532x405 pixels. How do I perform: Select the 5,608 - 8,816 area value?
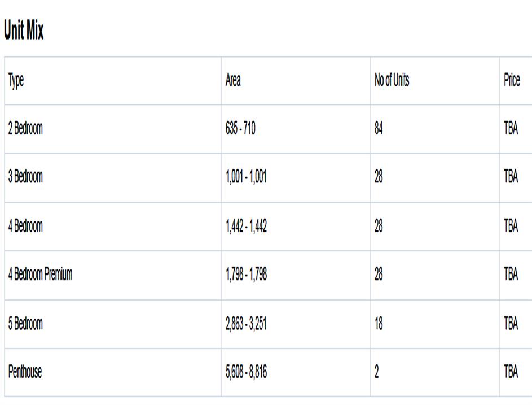tap(246, 372)
